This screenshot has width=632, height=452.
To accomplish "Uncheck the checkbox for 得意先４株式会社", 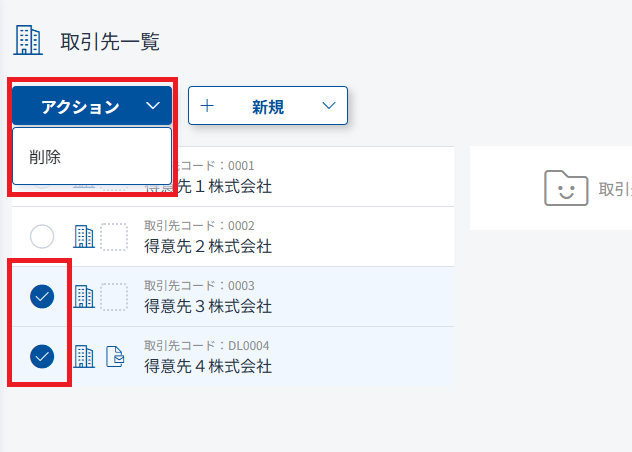I will (x=42, y=355).
